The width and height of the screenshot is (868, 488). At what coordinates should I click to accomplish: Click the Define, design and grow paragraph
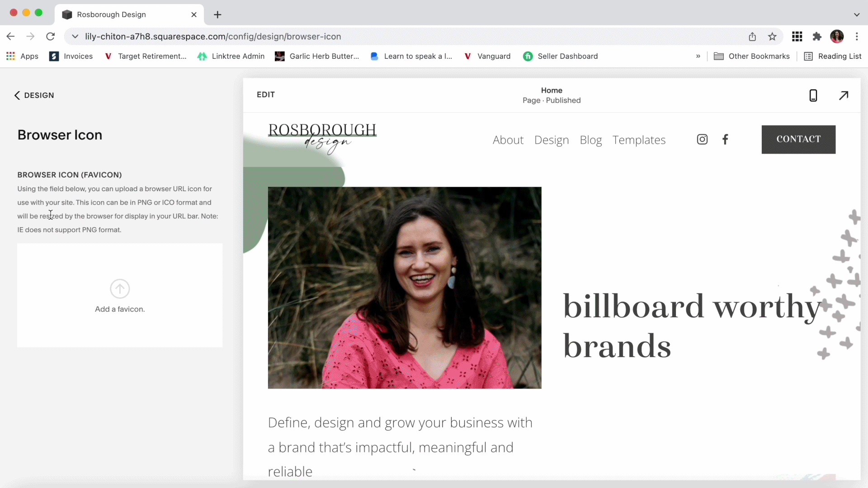click(400, 447)
